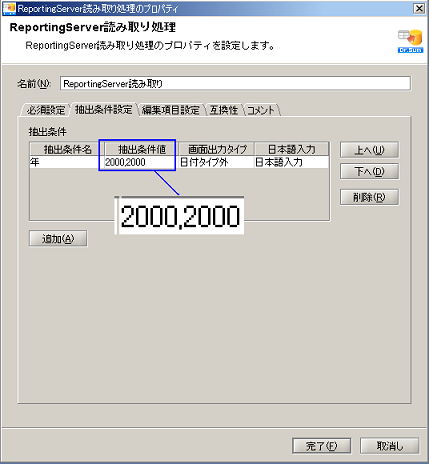Viewport: 429px width, 464px height.
Task: Switch to the 必須設定 tab
Action: [x=46, y=110]
